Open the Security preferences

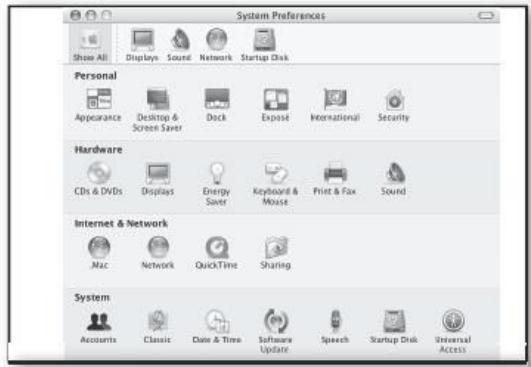click(x=394, y=105)
